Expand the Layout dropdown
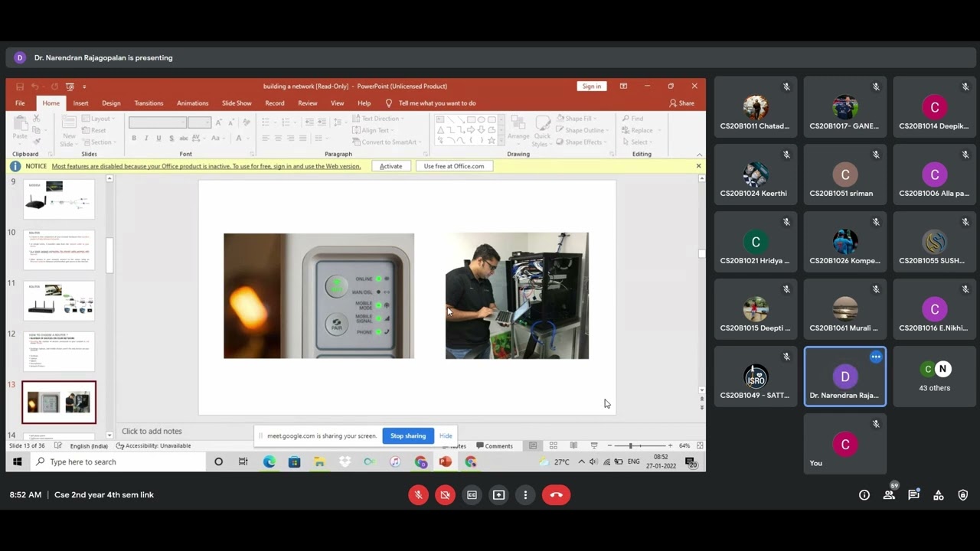Screen dimensions: 980x551 coord(98,119)
